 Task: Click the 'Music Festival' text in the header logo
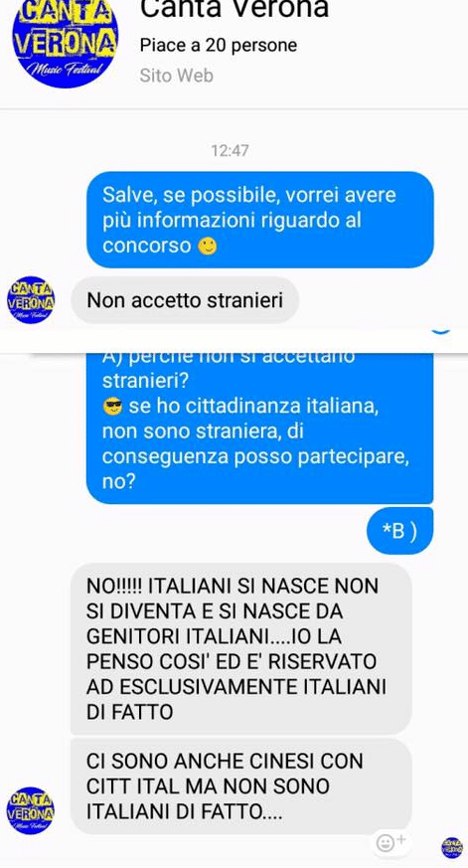[x=66, y=71]
